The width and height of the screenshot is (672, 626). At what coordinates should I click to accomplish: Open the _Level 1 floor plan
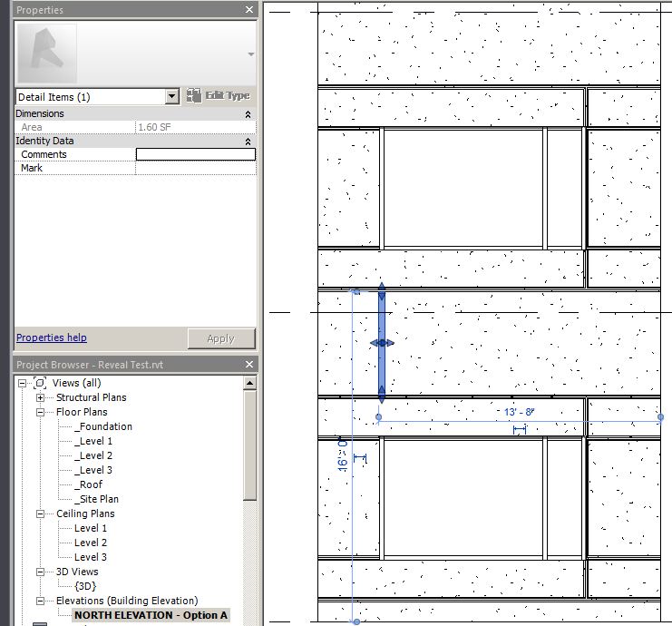coord(93,441)
